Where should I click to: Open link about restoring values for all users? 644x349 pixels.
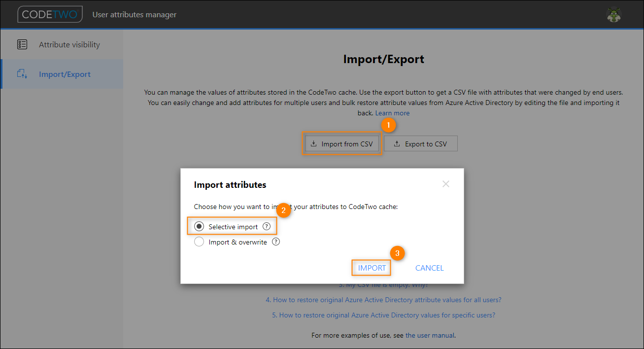click(x=383, y=300)
